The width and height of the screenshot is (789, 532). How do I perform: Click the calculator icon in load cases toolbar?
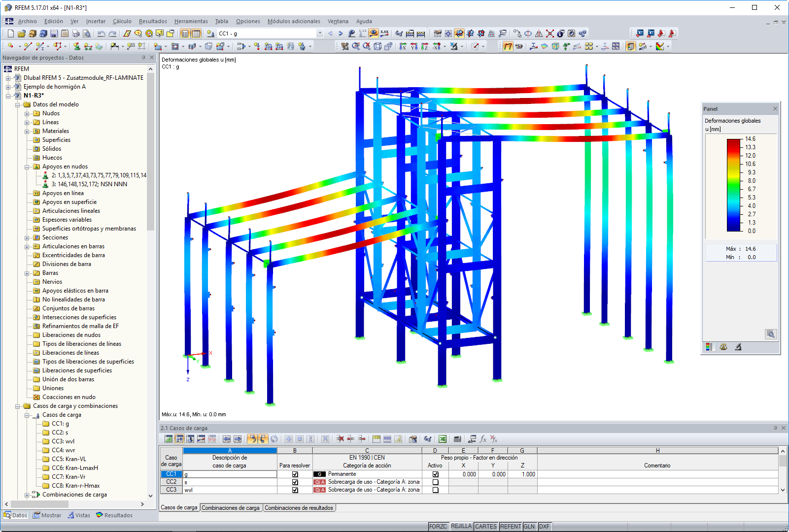[x=457, y=438]
